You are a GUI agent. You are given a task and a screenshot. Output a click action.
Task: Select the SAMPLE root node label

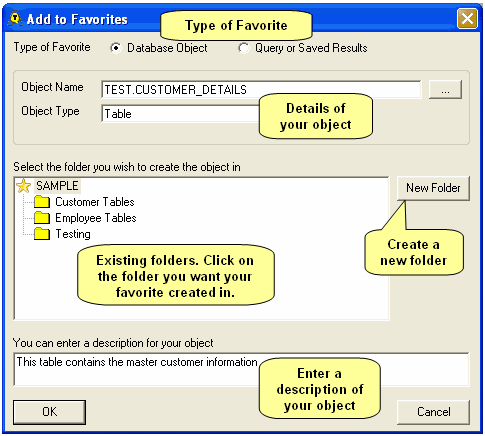pos(57,186)
